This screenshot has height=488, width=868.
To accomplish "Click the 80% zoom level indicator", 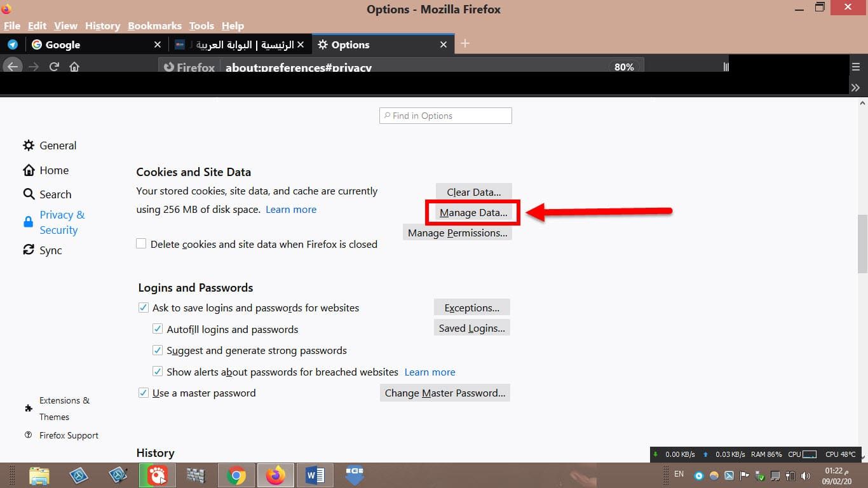I will (624, 67).
